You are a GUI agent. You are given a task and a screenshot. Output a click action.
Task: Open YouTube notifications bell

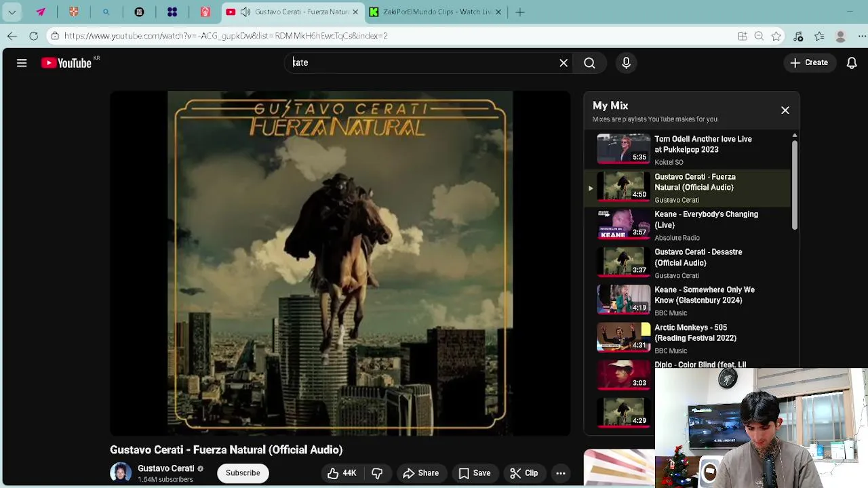(x=852, y=63)
